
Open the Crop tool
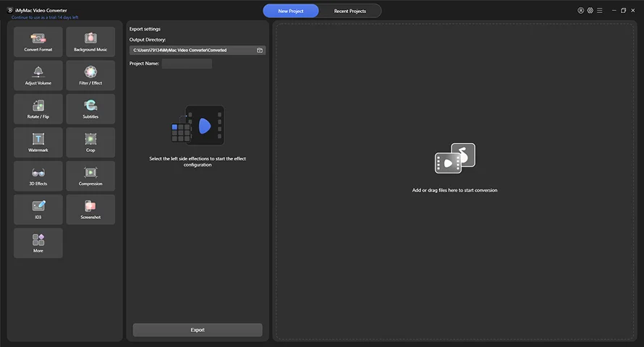coord(90,142)
